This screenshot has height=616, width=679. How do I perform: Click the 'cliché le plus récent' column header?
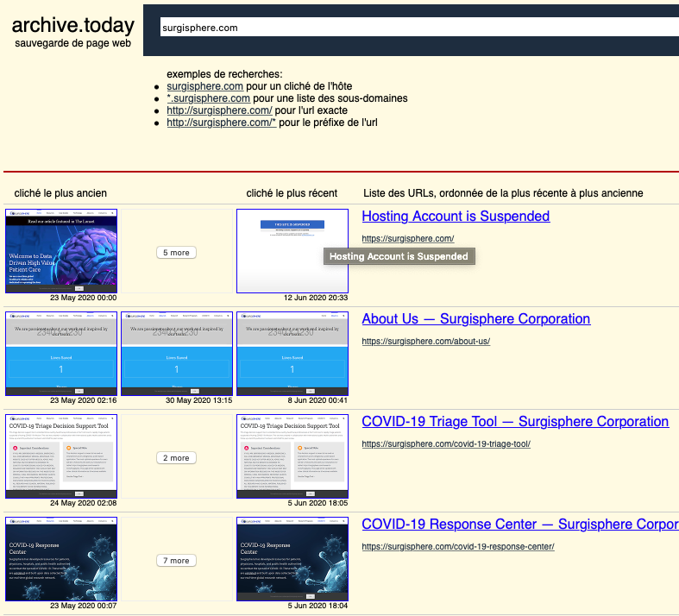pos(292,193)
